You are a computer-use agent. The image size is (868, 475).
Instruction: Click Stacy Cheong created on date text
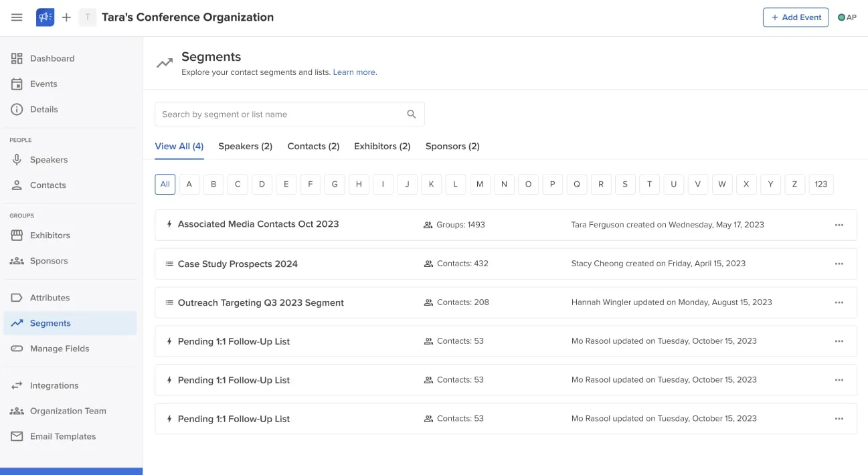[659, 264]
